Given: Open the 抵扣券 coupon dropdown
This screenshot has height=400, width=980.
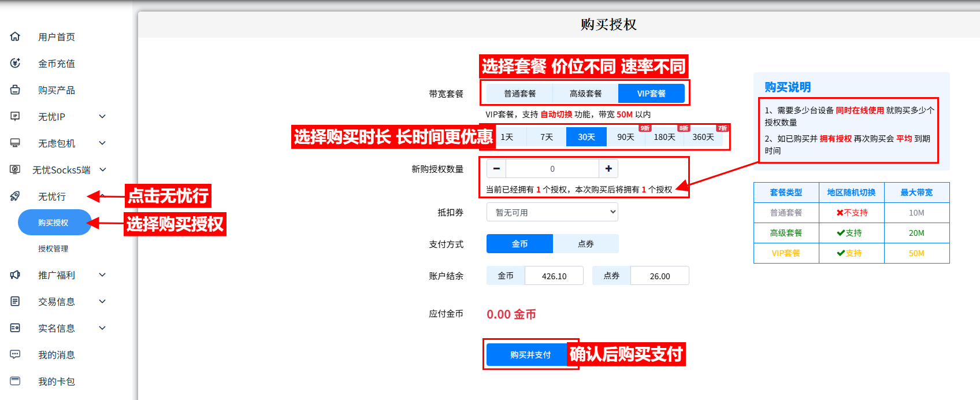Looking at the screenshot, I should [x=552, y=212].
